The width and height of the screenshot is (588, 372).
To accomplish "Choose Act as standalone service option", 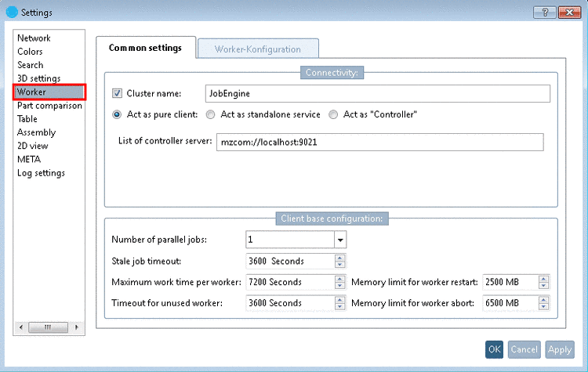I will point(211,114).
